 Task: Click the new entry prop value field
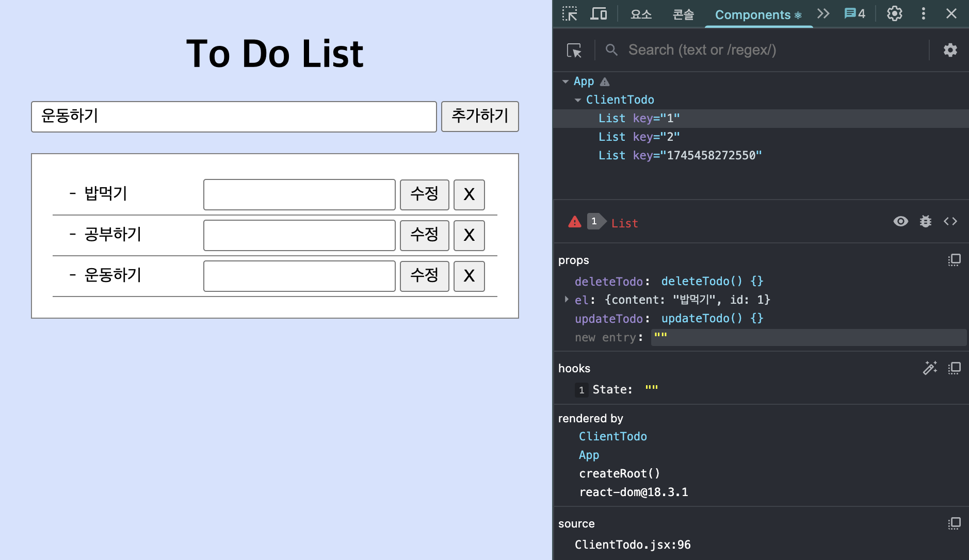click(808, 337)
